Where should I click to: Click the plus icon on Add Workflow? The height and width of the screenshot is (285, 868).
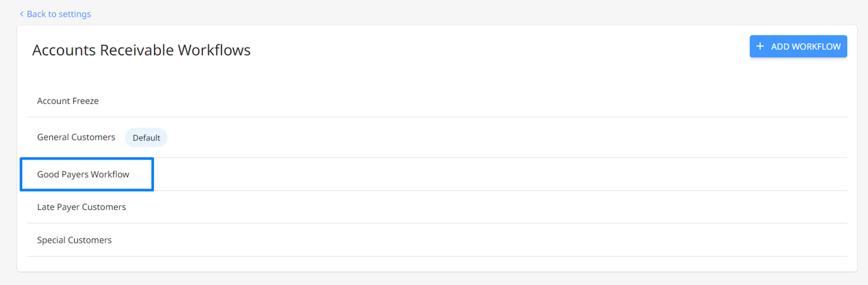(760, 47)
